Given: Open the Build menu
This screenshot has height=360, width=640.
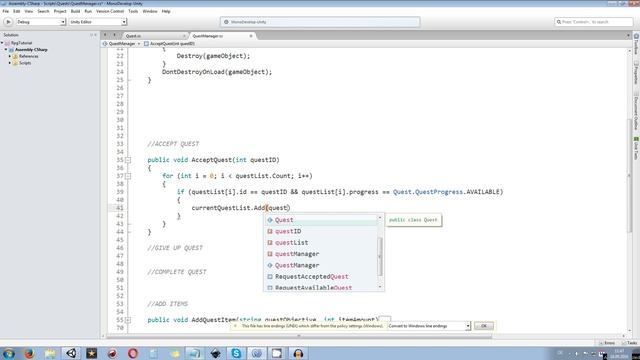Looking at the screenshot, I should coord(76,11).
